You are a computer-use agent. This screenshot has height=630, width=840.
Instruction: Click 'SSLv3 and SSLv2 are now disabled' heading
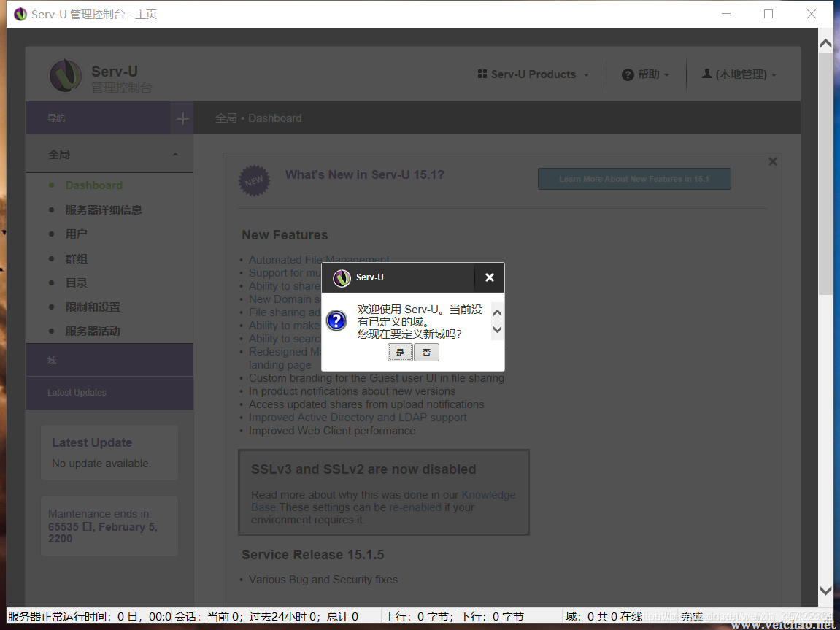point(363,469)
